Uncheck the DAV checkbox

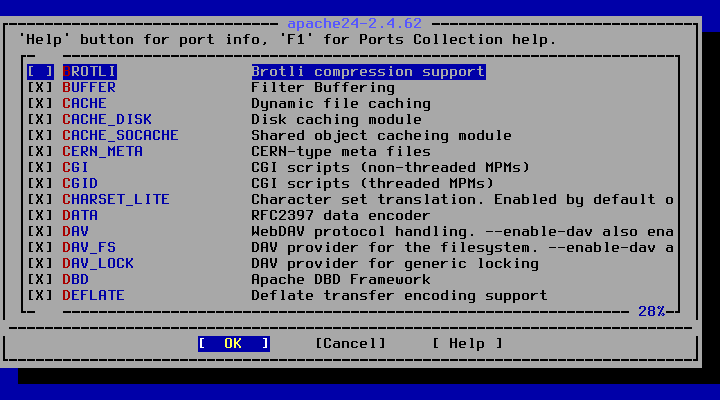[x=40, y=231]
